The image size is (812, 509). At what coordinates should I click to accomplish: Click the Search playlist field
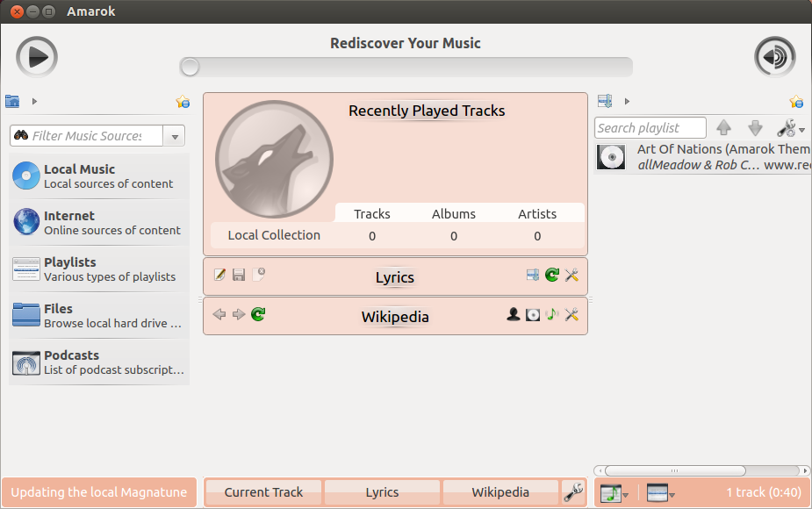[x=650, y=128]
